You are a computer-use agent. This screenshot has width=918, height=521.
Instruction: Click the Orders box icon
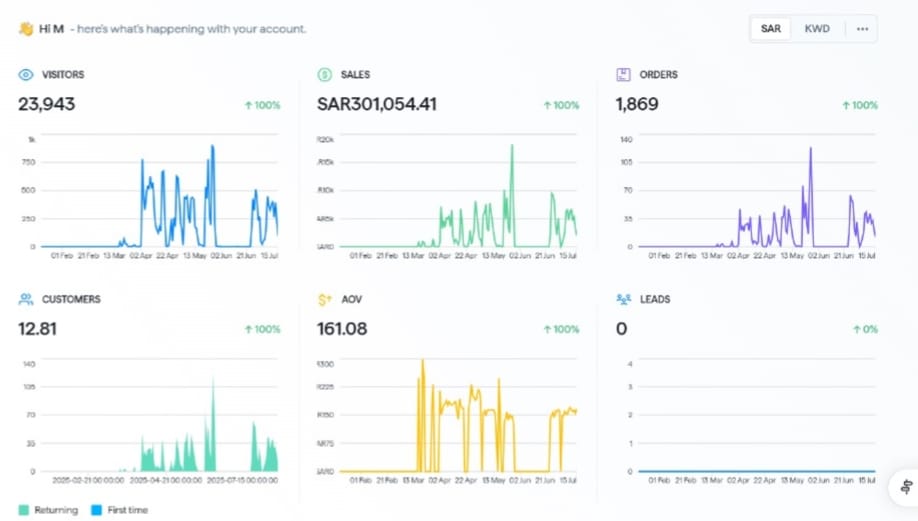click(x=623, y=75)
